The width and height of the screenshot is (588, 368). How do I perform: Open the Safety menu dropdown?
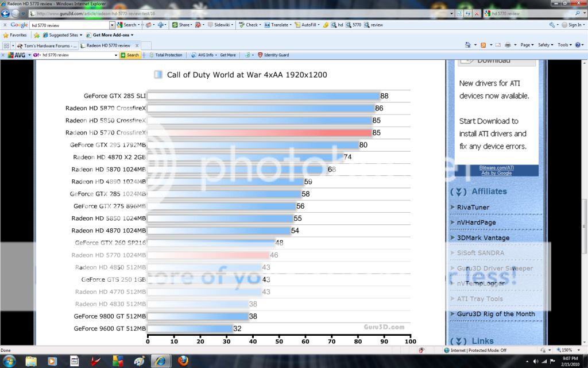pos(546,45)
